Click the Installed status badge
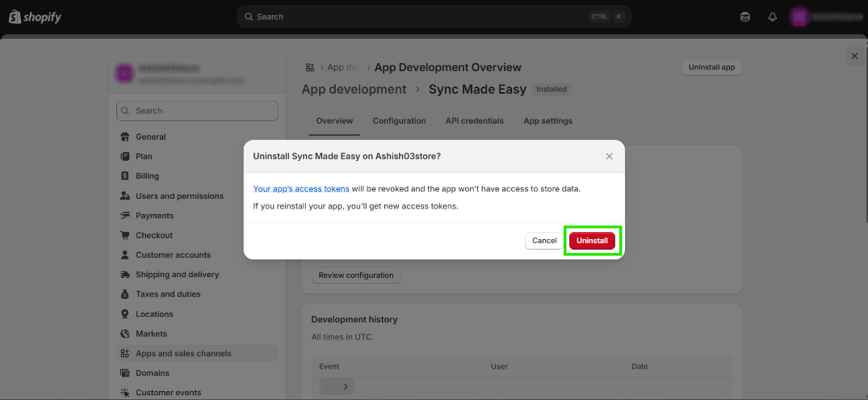 pos(551,89)
